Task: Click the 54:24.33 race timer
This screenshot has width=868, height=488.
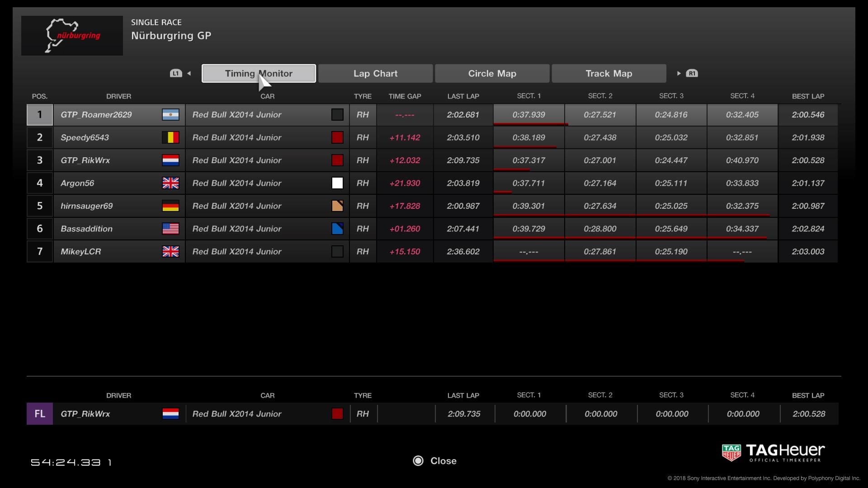Action: pyautogui.click(x=66, y=462)
